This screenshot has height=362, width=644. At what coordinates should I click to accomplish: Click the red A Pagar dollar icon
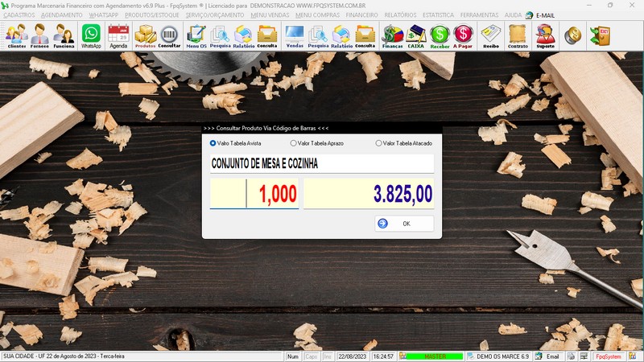(x=463, y=36)
